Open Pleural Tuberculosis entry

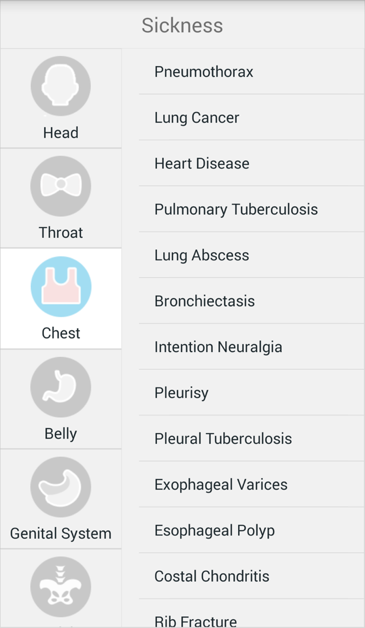point(252,439)
